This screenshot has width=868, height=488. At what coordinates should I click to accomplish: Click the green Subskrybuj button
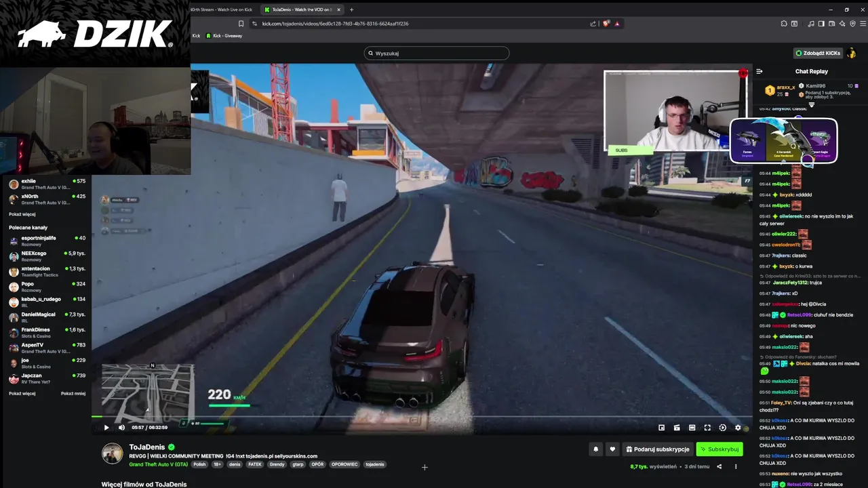click(719, 449)
